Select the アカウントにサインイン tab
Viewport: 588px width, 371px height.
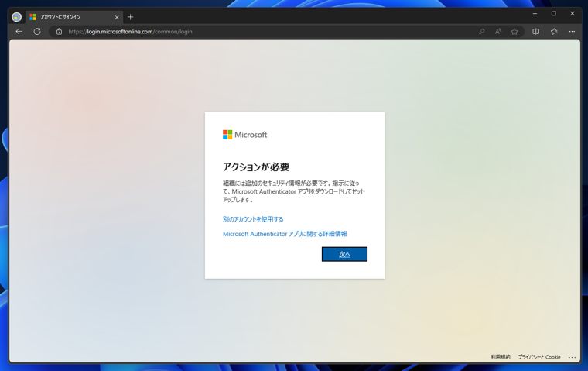(x=73, y=17)
